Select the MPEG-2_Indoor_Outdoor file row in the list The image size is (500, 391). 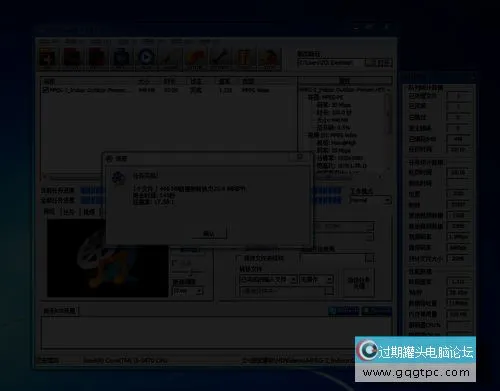point(168,90)
